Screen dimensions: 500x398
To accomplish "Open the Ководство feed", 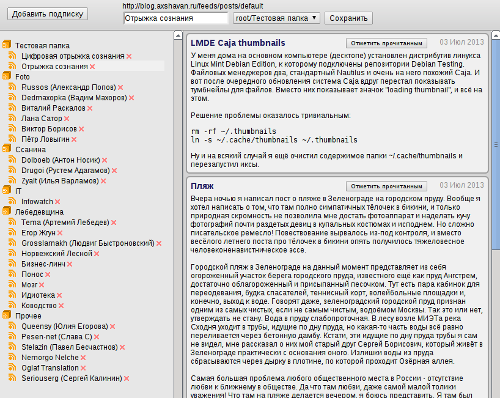I will (39, 305).
